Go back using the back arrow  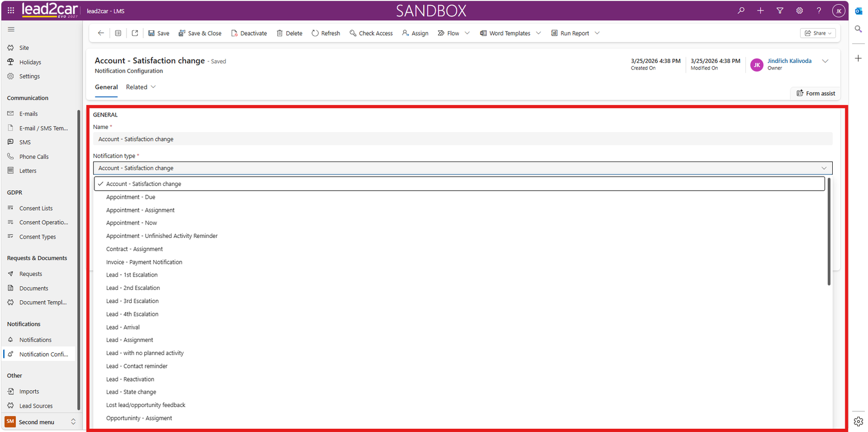101,33
